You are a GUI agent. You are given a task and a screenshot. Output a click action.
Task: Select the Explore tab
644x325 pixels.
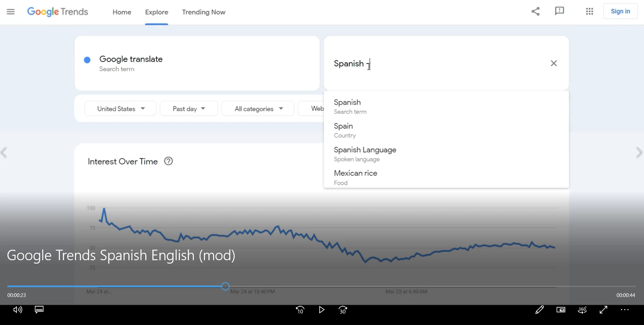[x=157, y=12]
